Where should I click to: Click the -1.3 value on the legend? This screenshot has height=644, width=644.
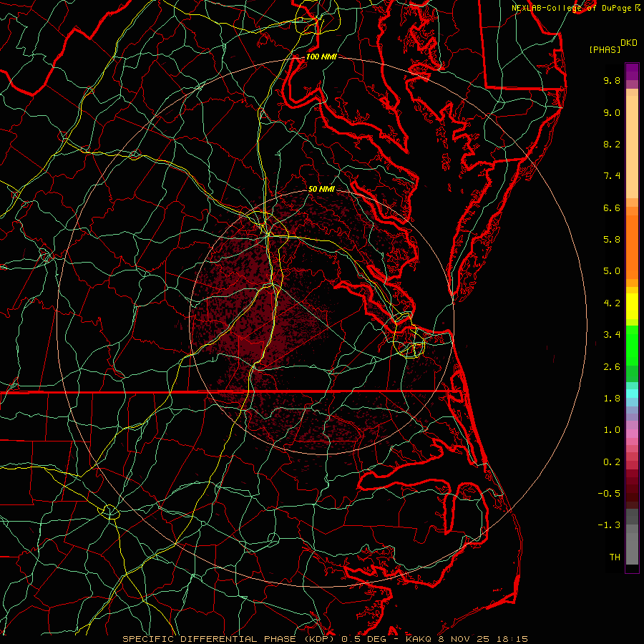pyautogui.click(x=609, y=525)
